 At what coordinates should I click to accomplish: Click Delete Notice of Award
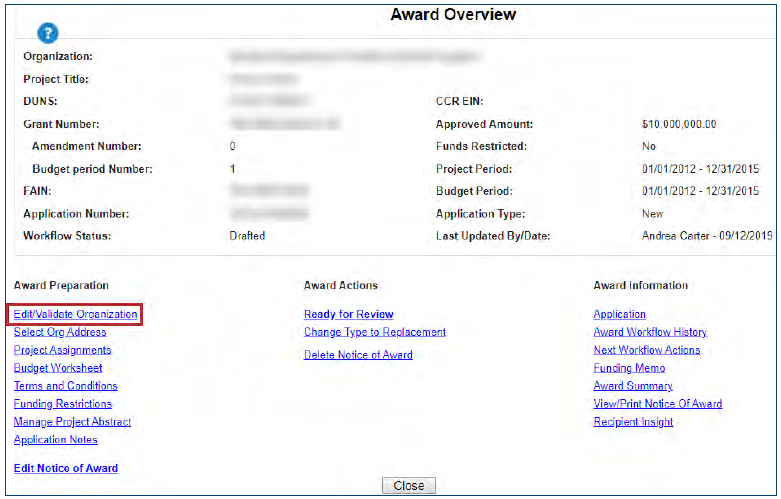tap(358, 355)
